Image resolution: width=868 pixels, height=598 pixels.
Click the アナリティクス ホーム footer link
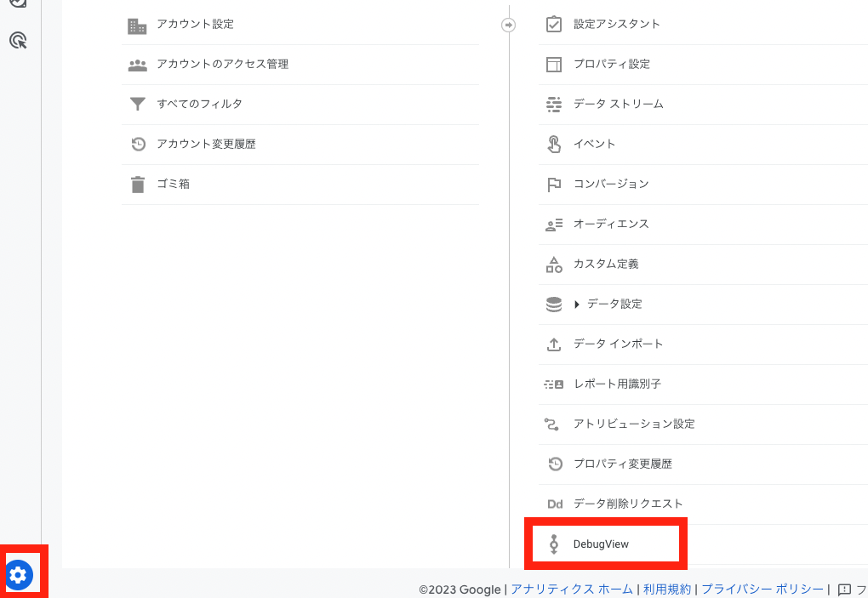click(571, 589)
